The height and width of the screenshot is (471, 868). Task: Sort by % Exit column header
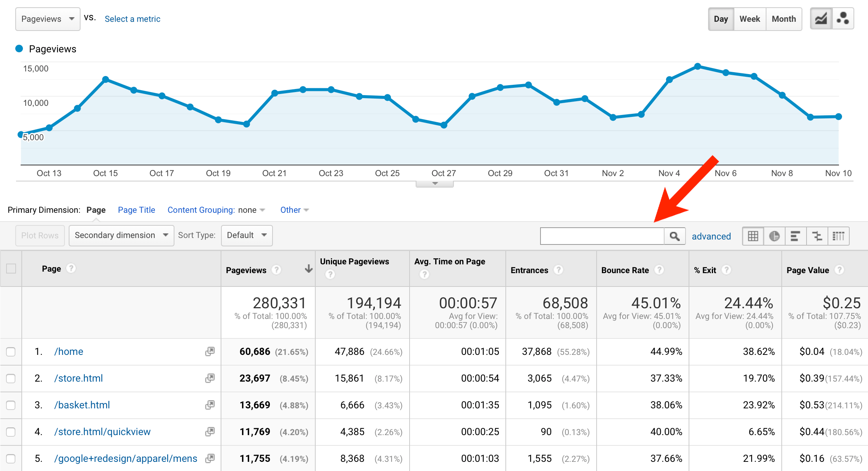pos(705,270)
